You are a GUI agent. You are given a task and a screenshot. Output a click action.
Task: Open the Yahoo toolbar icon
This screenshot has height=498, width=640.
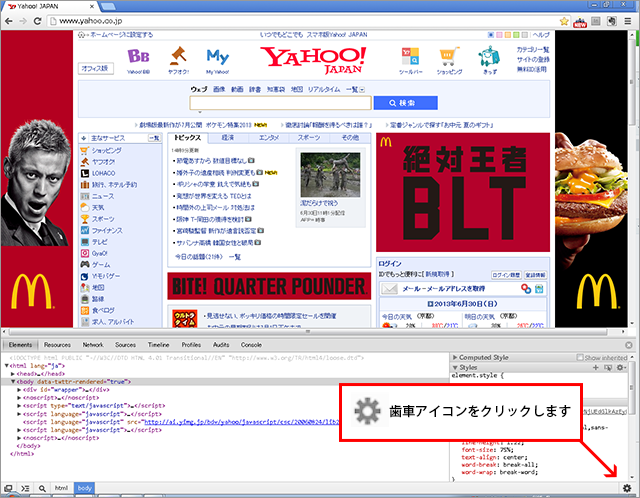coord(411,56)
